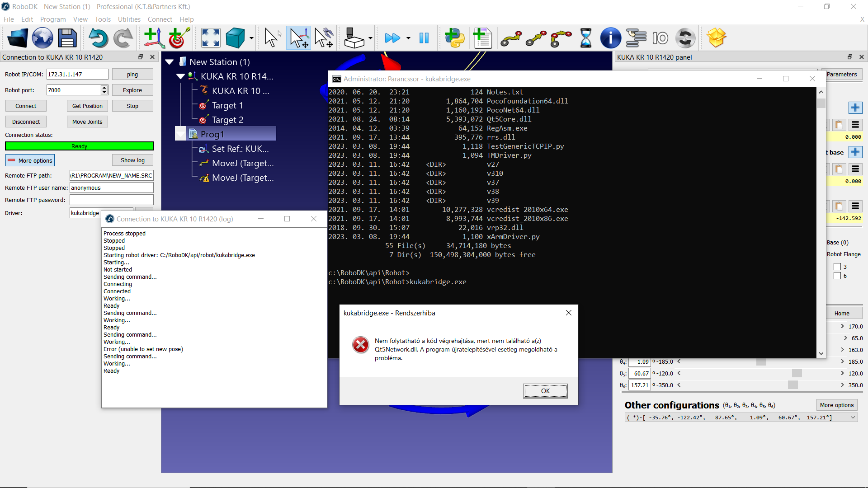Enable the checkbox labeled 3
The height and width of the screenshot is (488, 868).
click(837, 267)
